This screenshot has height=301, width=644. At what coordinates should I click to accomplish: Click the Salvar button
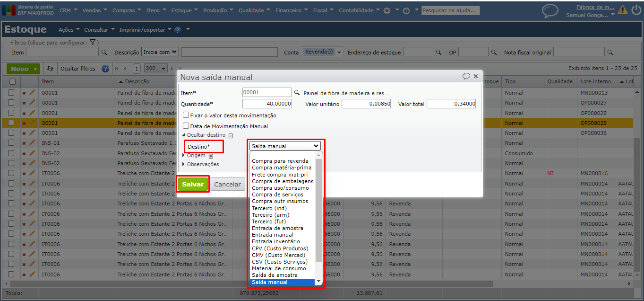click(x=193, y=184)
